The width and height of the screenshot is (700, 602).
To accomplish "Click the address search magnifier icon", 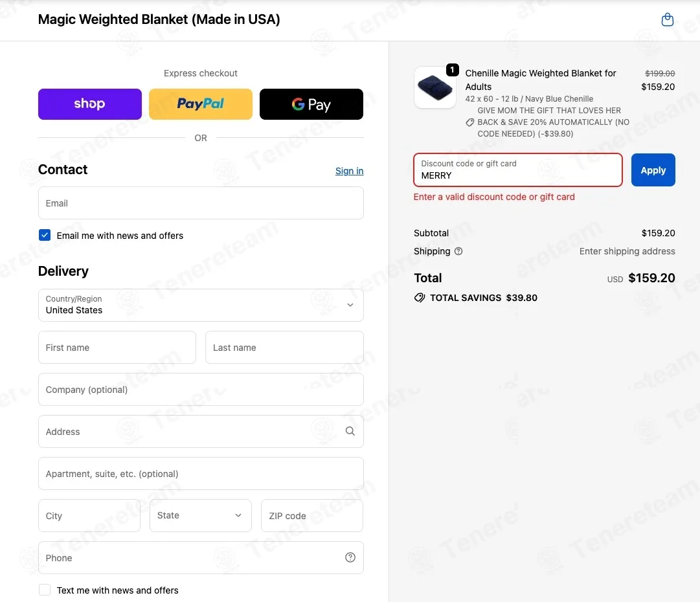I will [350, 431].
